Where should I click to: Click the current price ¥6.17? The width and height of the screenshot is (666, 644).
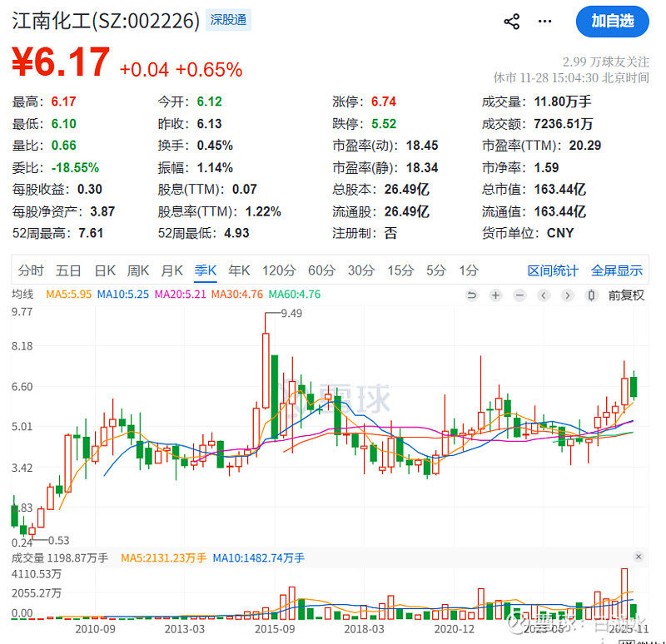(x=61, y=62)
